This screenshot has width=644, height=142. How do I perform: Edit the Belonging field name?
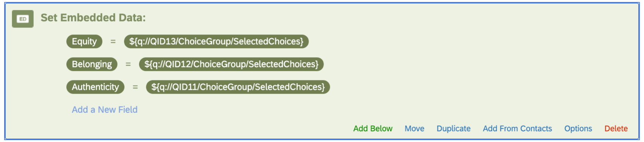(92, 64)
